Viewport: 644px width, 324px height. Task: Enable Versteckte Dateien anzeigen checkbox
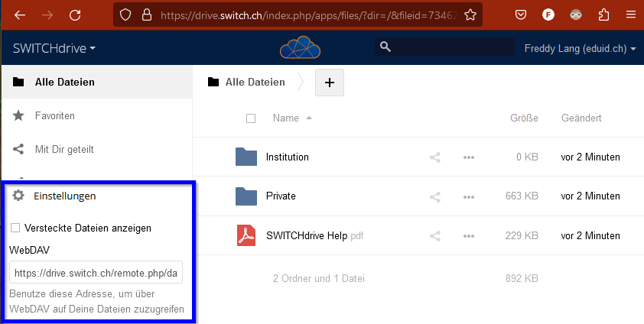15,228
